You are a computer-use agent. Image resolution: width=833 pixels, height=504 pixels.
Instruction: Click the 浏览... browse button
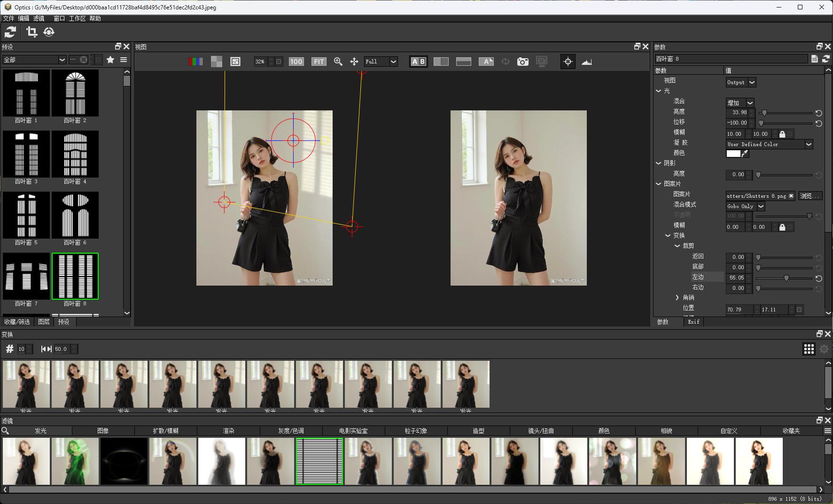[x=810, y=196]
